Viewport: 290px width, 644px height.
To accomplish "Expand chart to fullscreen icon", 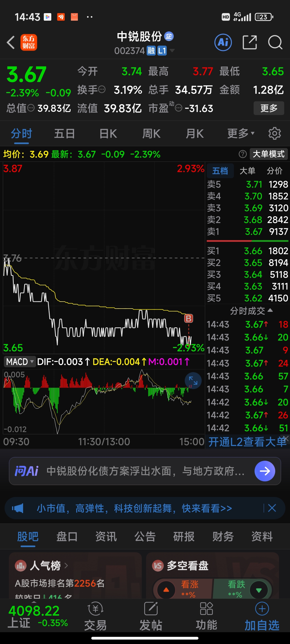I will pyautogui.click(x=193, y=380).
